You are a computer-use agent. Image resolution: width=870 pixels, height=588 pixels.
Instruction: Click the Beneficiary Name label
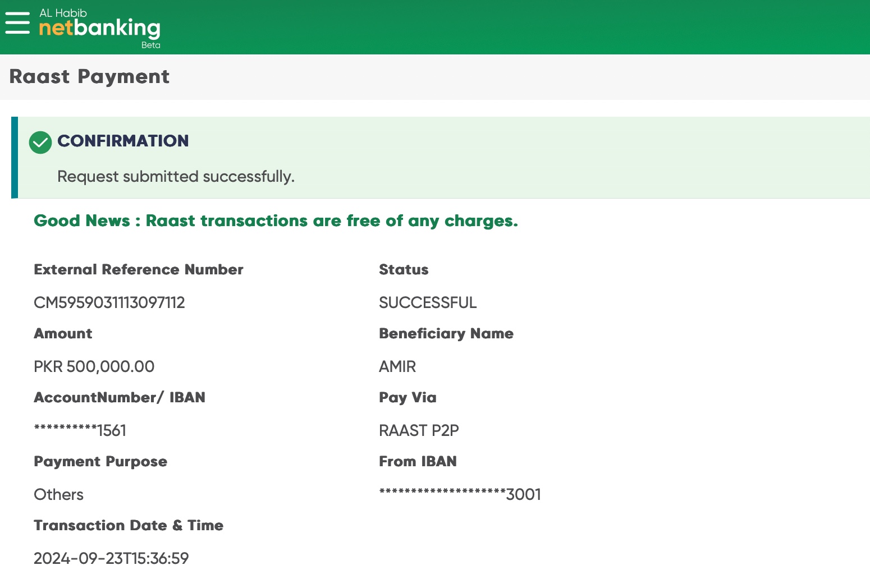pyautogui.click(x=446, y=334)
